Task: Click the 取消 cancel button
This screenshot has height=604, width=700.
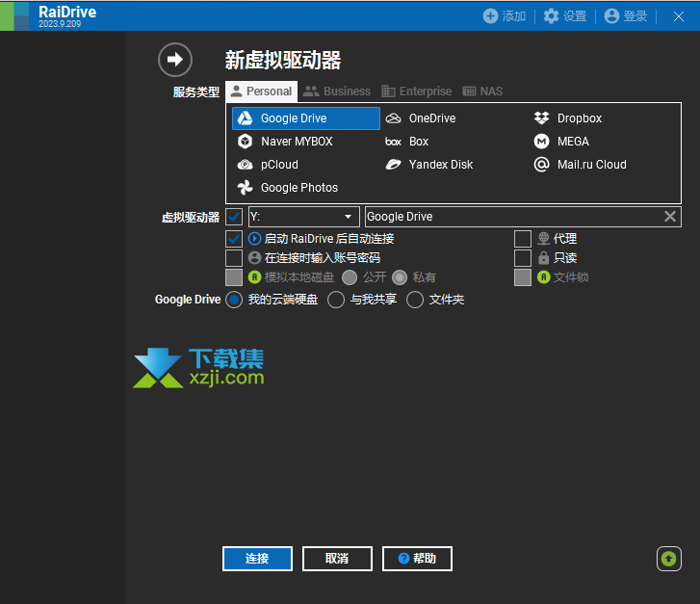Action: 337,559
